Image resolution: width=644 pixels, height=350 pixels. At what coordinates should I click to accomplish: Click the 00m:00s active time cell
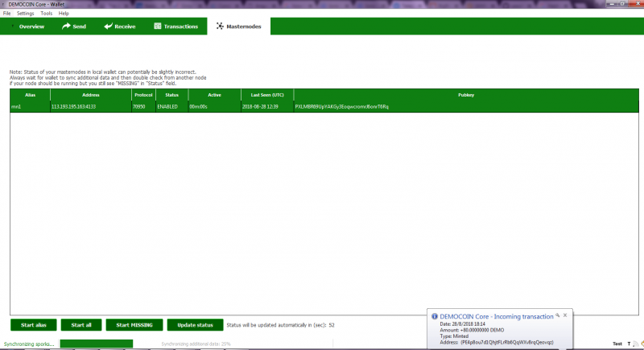tap(214, 107)
